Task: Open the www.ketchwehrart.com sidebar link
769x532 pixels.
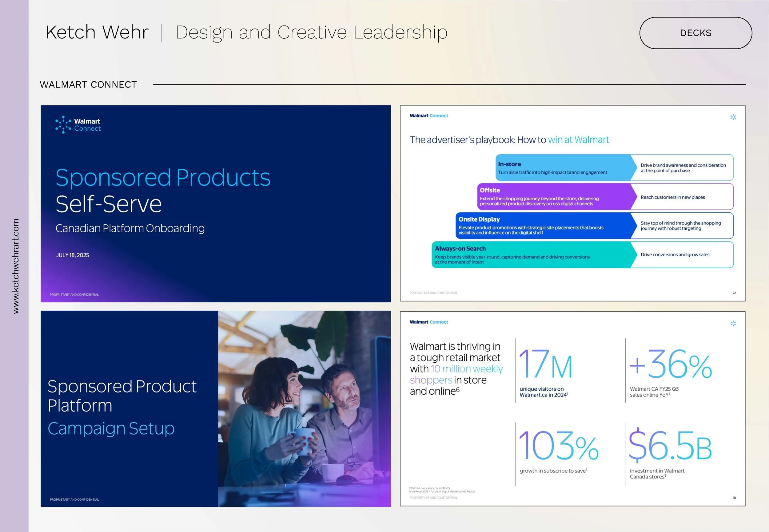Action: pyautogui.click(x=16, y=266)
